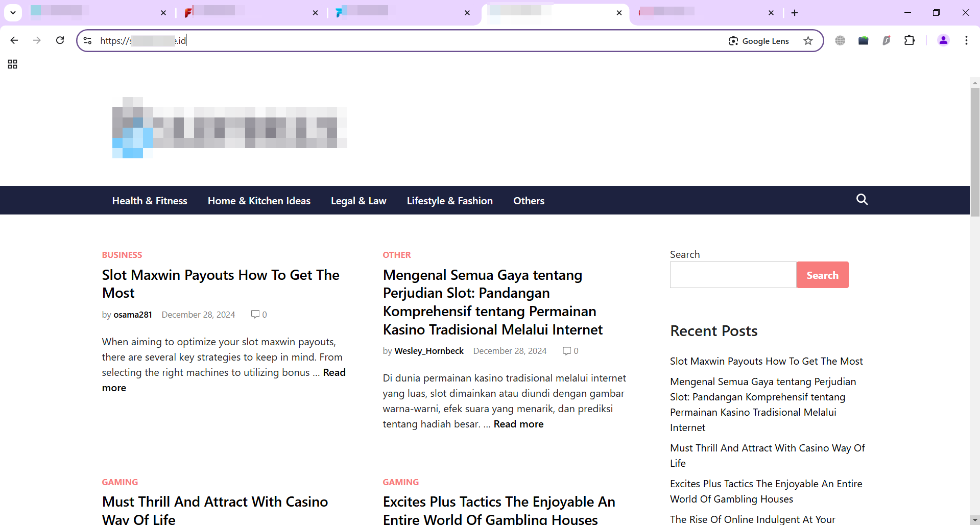Screen dimensions: 980x525
Task: Click the pink Search button
Action: pyautogui.click(x=822, y=275)
